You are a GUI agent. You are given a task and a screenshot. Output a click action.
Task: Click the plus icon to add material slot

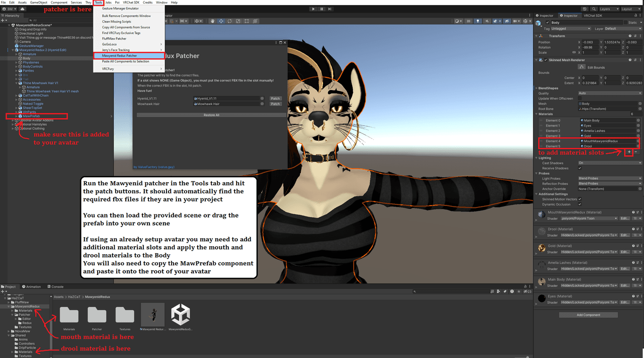(x=629, y=152)
